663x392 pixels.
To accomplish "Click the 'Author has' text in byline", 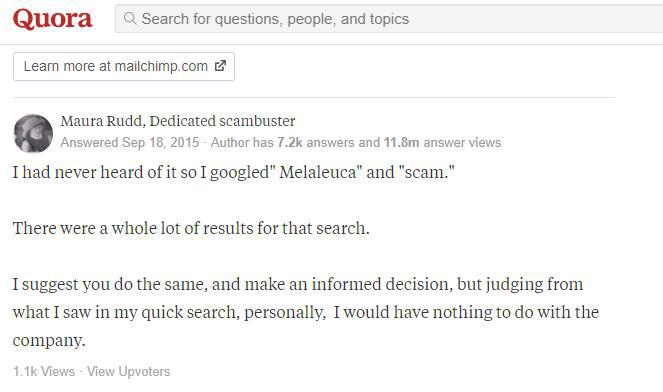I will tap(242, 143).
